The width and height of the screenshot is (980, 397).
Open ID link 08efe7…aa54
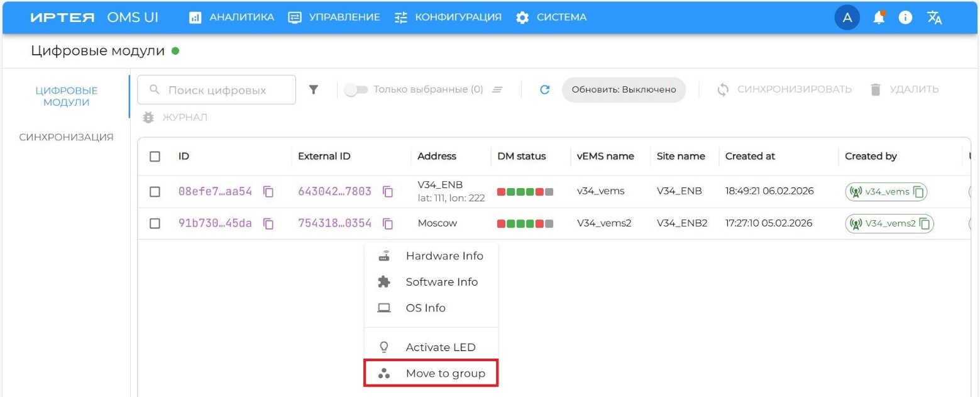pyautogui.click(x=215, y=192)
